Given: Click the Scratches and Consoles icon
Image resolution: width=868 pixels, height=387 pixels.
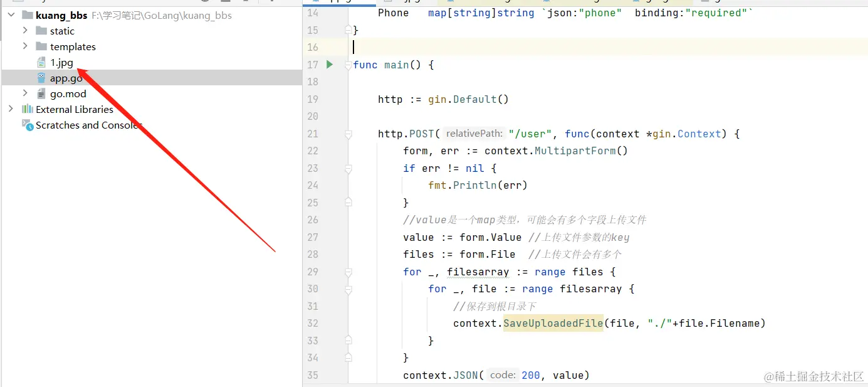Looking at the screenshot, I should point(28,125).
